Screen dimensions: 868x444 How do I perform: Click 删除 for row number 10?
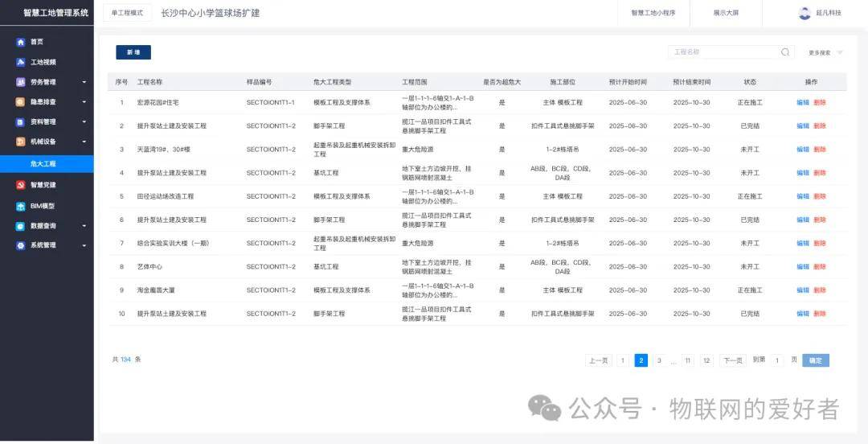tap(820, 314)
